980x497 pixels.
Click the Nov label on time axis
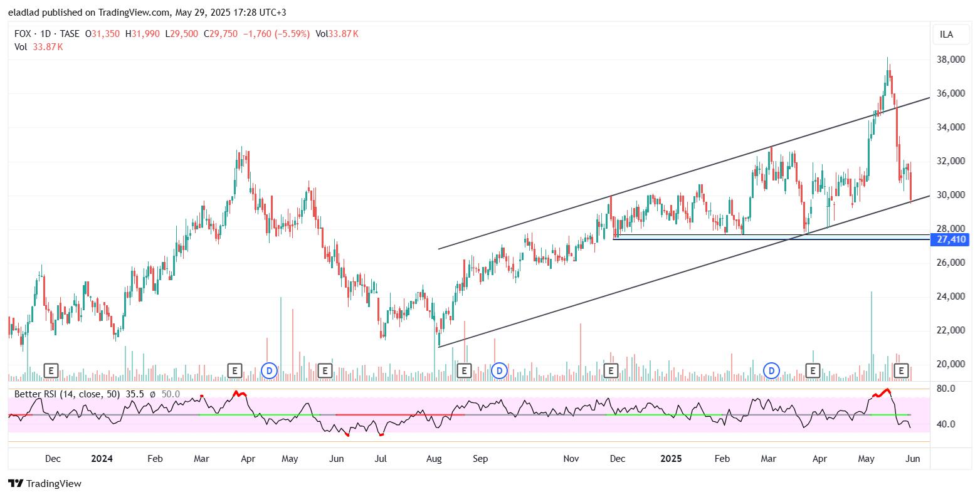[x=571, y=459]
